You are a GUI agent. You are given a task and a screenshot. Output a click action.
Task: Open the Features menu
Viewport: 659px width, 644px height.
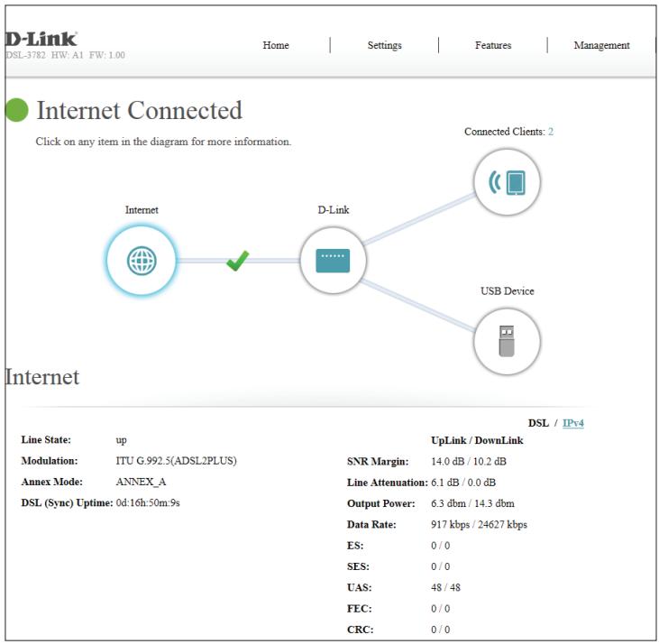[x=493, y=45]
